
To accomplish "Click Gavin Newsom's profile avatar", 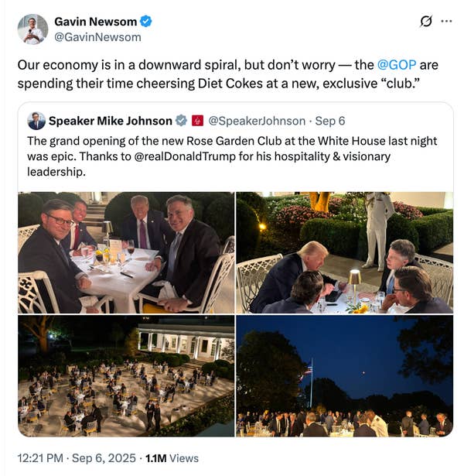I will point(32,29).
